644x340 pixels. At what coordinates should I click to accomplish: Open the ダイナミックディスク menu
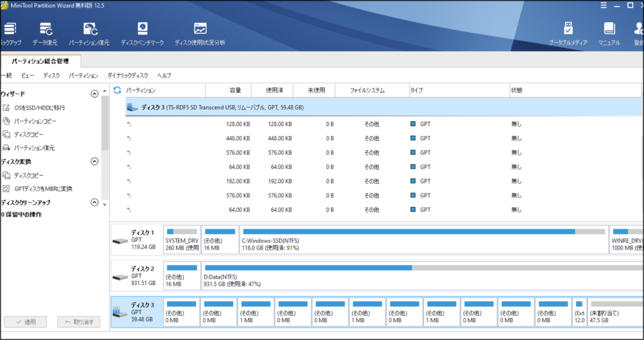pos(128,76)
